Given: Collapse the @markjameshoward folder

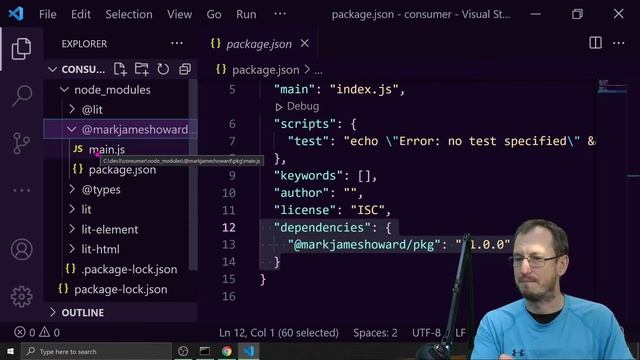Looking at the screenshot, I should tap(71, 129).
